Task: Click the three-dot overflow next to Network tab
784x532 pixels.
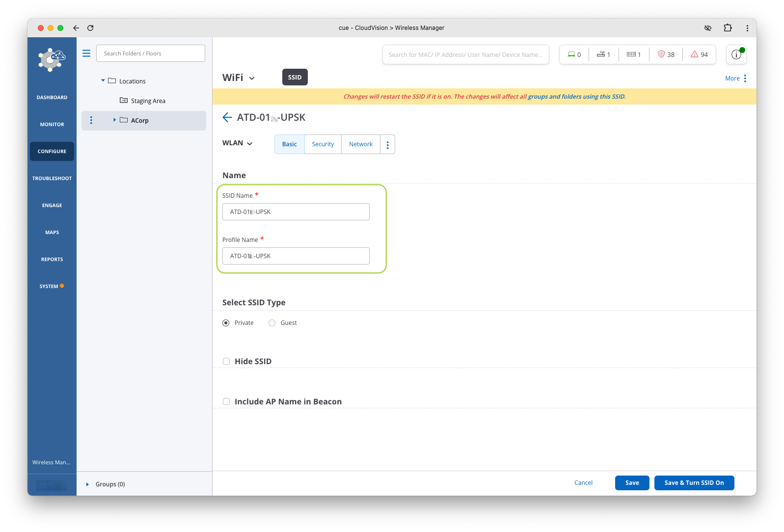Action: coord(387,144)
